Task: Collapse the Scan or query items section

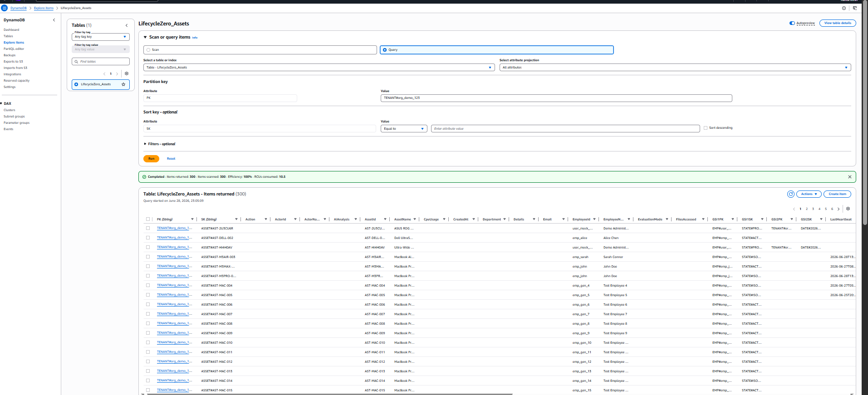Action: point(145,37)
